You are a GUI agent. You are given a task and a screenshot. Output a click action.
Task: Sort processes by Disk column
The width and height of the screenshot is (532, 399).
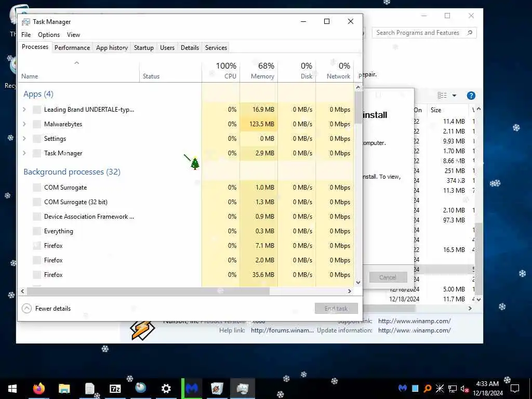click(x=297, y=71)
